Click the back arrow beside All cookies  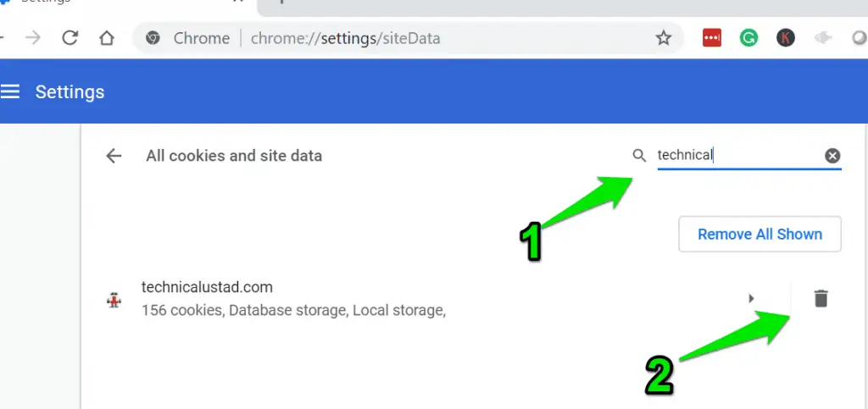[x=114, y=156]
